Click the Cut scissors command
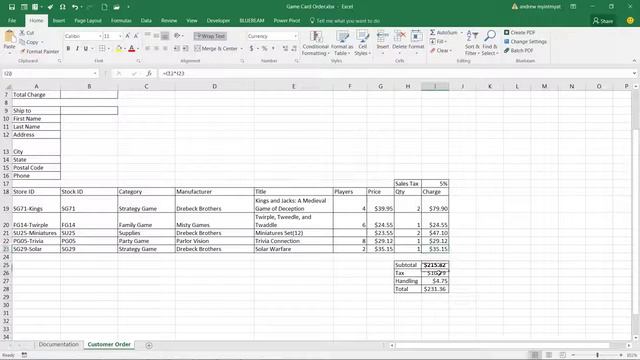Viewport: 640px width, 360px height. [x=27, y=33]
